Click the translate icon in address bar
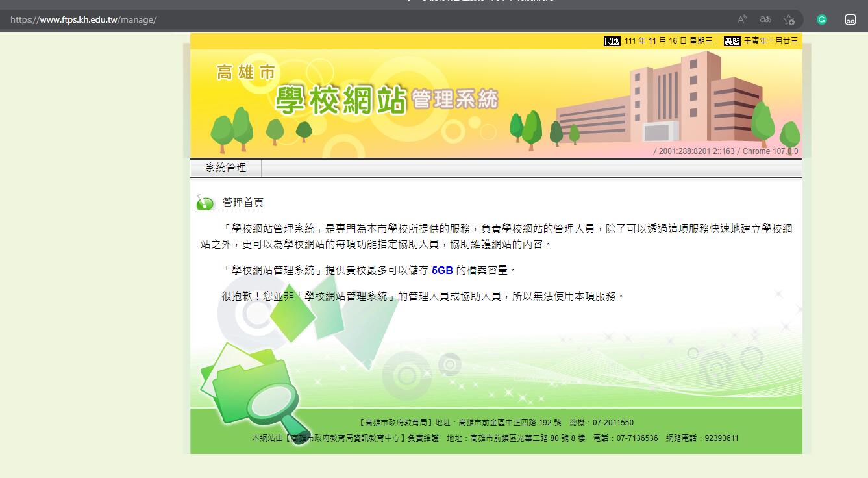868x478 pixels. coord(765,19)
